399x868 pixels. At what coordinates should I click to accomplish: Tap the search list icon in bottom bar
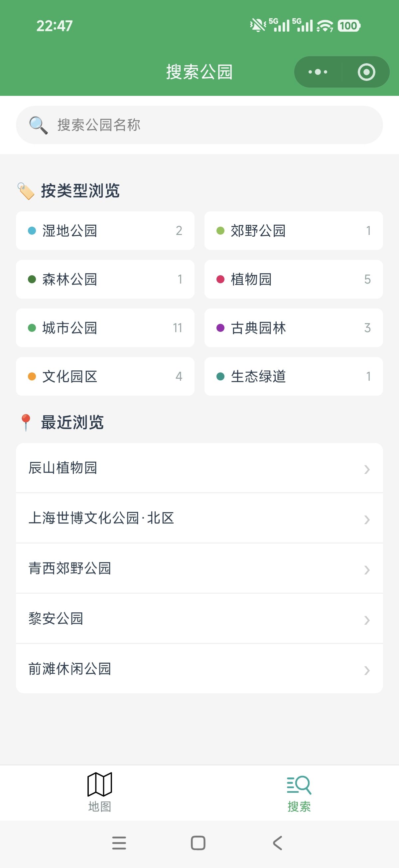point(299,784)
